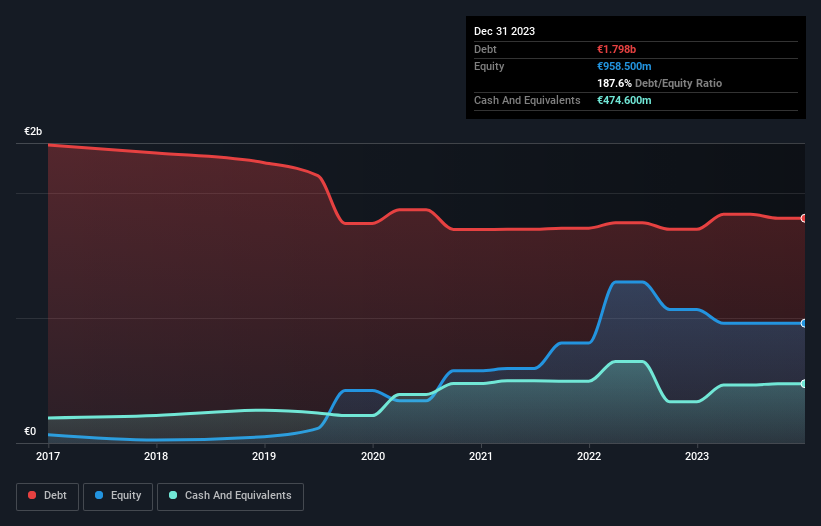Click the €474.600m cash value
This screenshot has height=526, width=821.
[x=624, y=100]
